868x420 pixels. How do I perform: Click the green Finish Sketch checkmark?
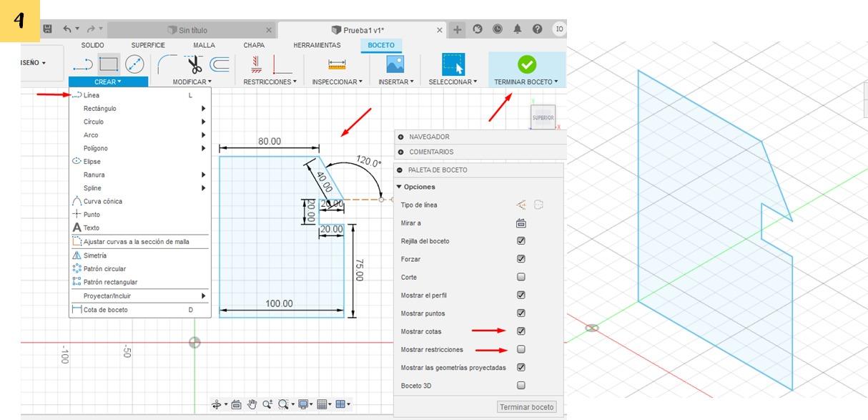pyautogui.click(x=527, y=64)
